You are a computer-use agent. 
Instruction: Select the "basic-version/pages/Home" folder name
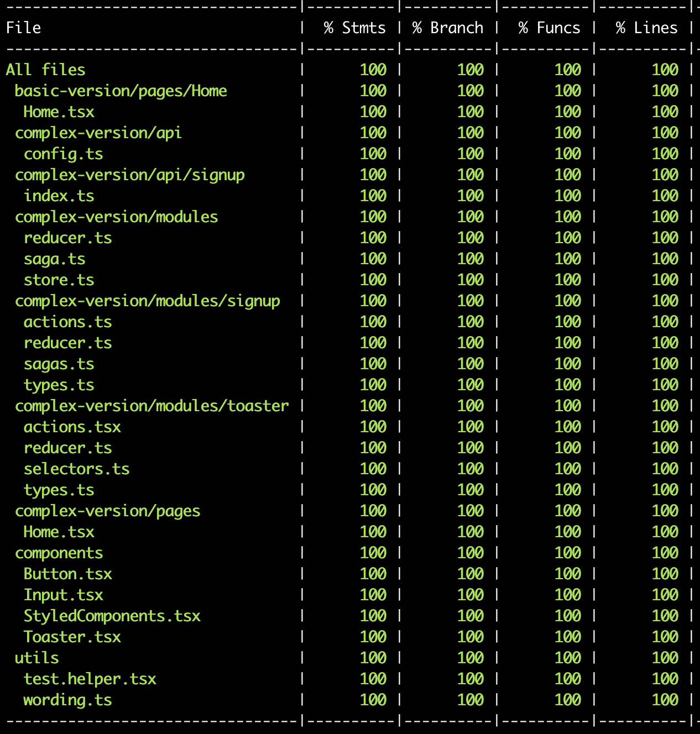pyautogui.click(x=121, y=91)
